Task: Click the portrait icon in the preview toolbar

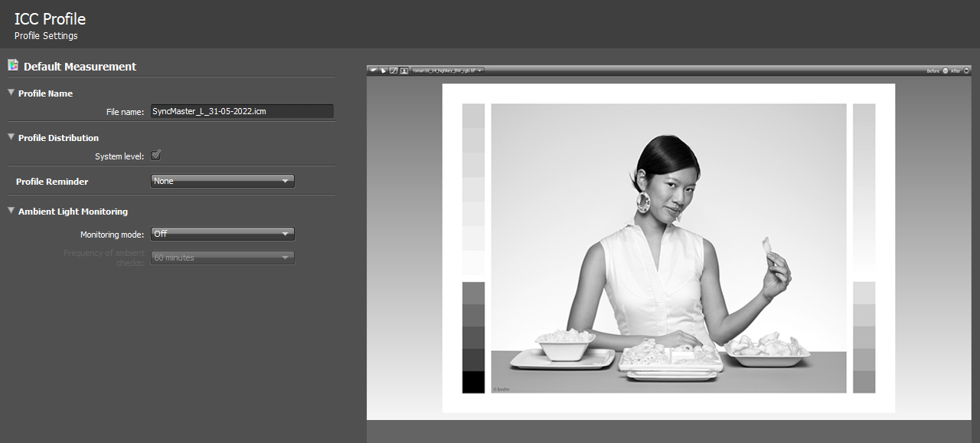Action: (403, 71)
